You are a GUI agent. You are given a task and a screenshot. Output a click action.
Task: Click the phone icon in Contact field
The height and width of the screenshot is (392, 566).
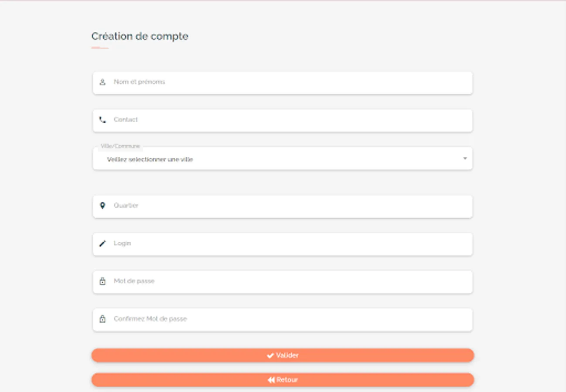[x=102, y=120]
